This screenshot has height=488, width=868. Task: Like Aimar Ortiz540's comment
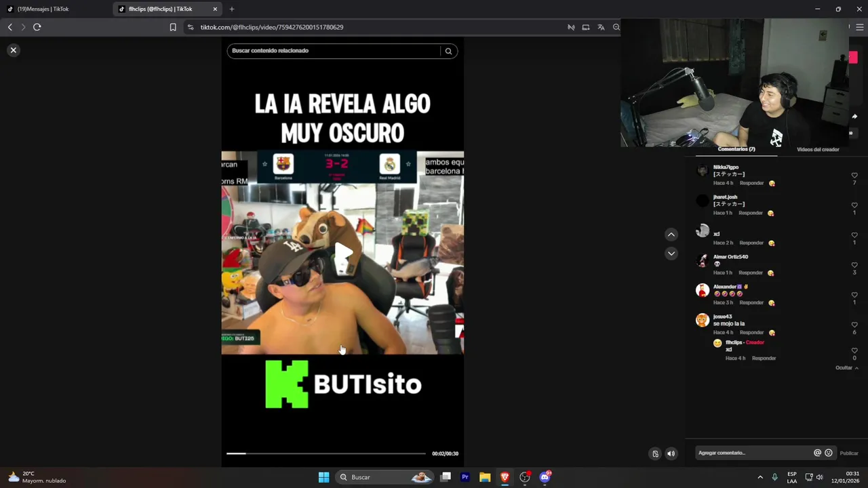point(854,265)
